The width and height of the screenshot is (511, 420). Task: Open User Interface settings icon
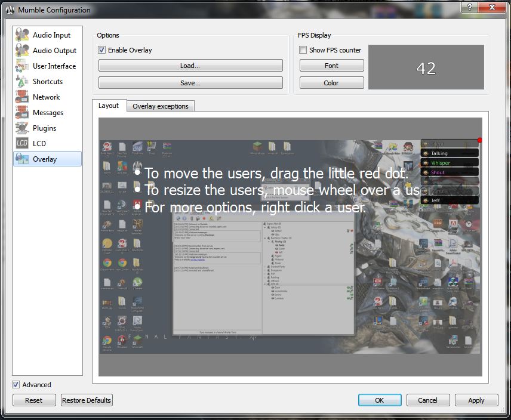pyautogui.click(x=23, y=66)
